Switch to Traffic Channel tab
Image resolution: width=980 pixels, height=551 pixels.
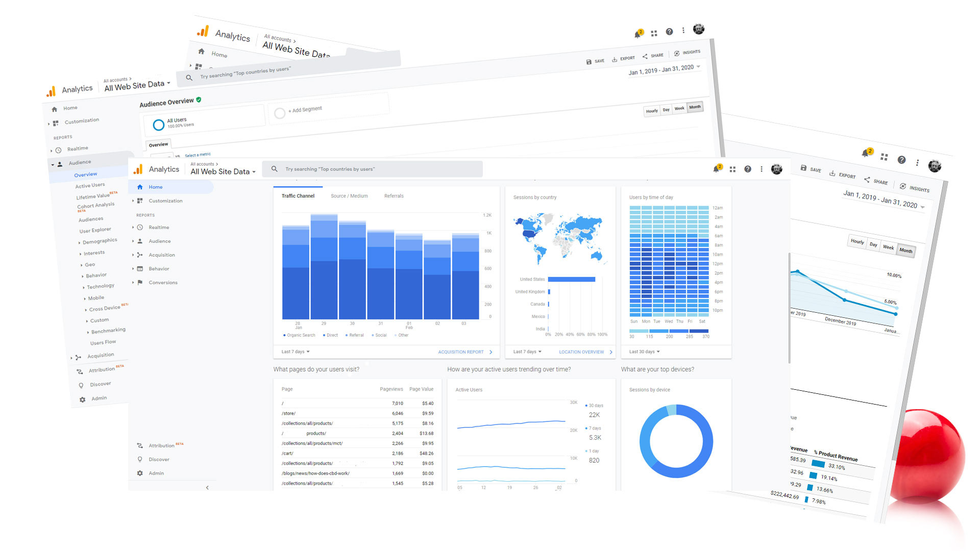298,196
